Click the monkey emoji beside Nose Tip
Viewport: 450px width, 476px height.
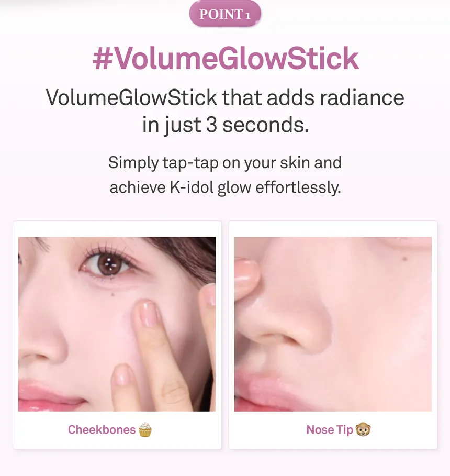(x=363, y=429)
